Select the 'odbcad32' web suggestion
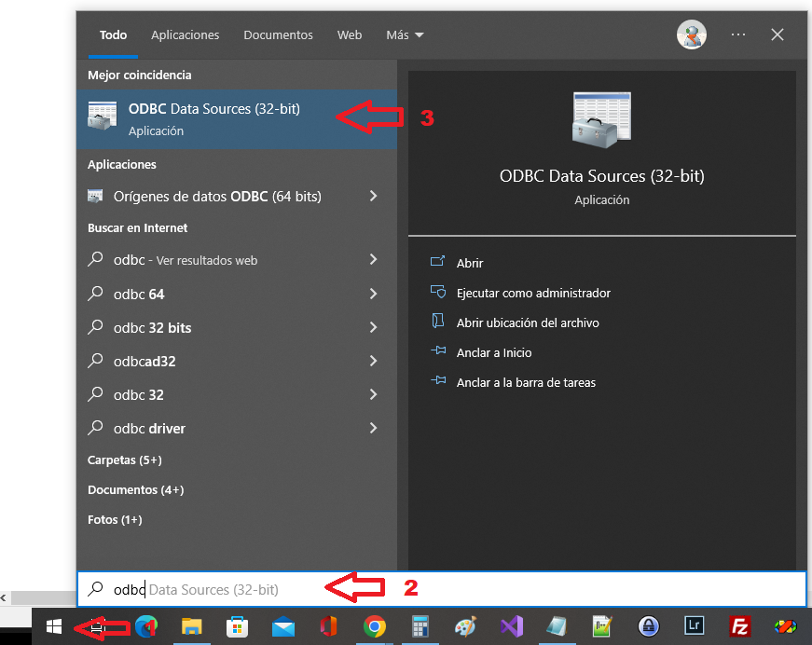Screen dimensions: 812x645 pos(217,362)
